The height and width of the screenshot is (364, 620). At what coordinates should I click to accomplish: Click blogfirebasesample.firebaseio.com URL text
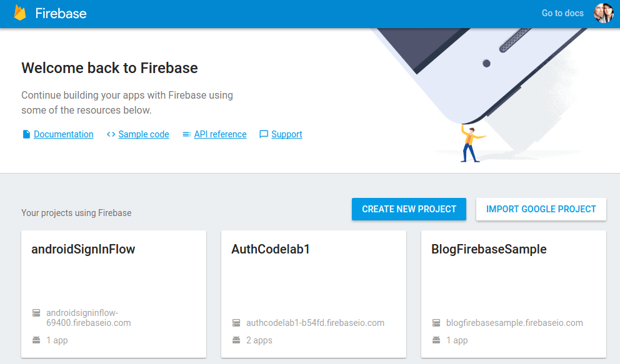(514, 323)
